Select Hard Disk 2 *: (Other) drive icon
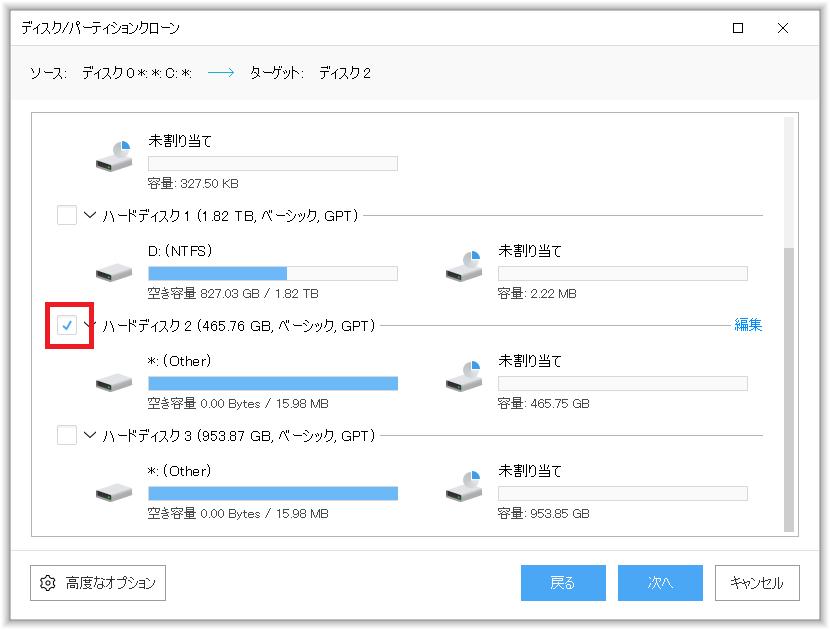This screenshot has width=830, height=630. pos(114,383)
